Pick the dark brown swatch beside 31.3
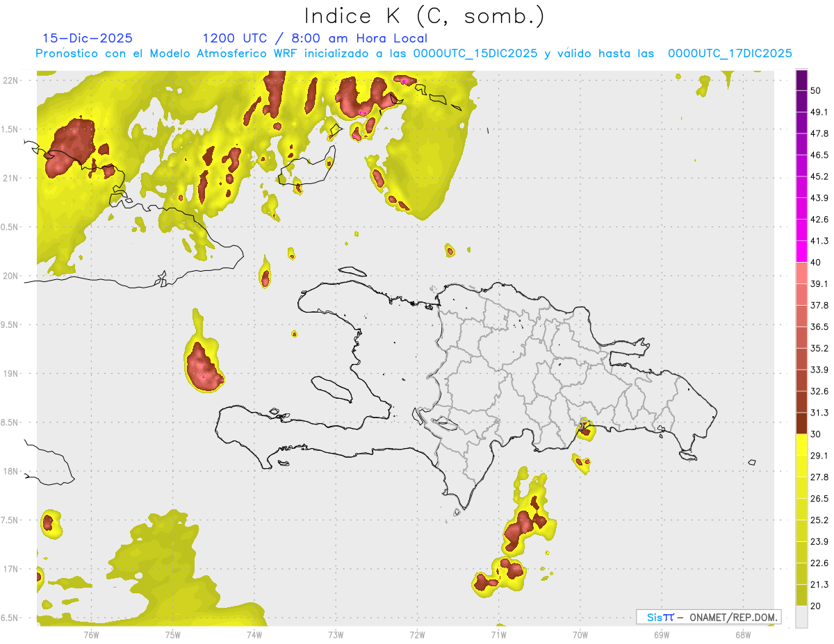Viewport: 834px width, 644px height. (801, 423)
